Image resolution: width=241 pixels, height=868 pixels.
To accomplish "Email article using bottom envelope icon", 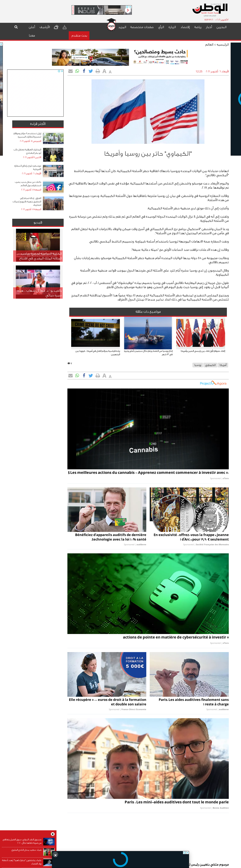I will [70, 375].
